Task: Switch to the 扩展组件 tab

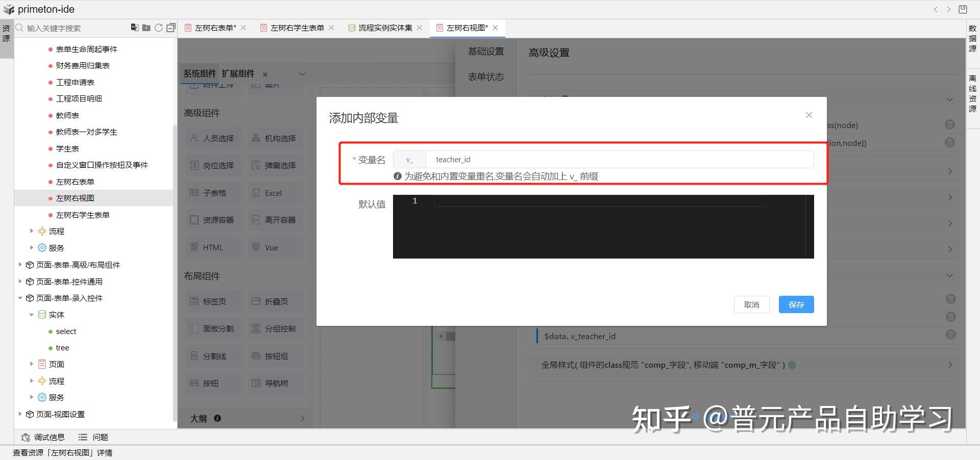Action: 238,73
